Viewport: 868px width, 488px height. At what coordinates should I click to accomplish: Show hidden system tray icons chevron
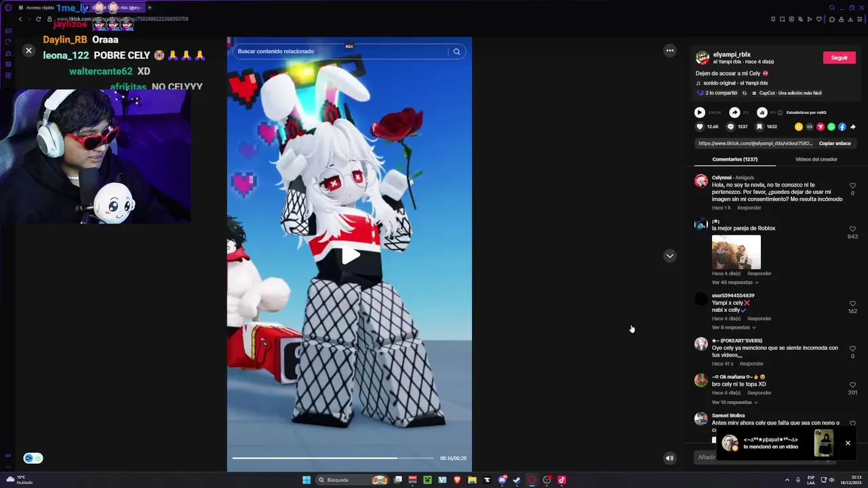pos(787,480)
